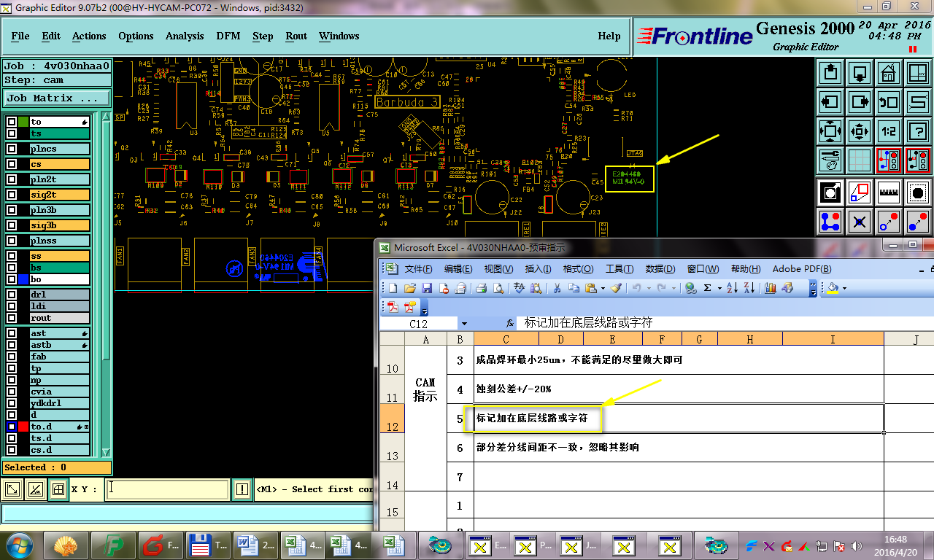Click the Excel insert function fx icon

[511, 323]
